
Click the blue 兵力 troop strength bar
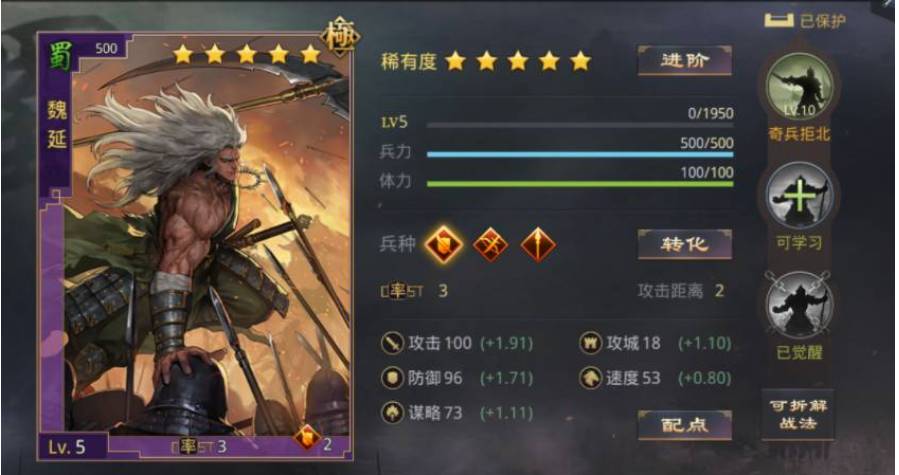[x=580, y=154]
